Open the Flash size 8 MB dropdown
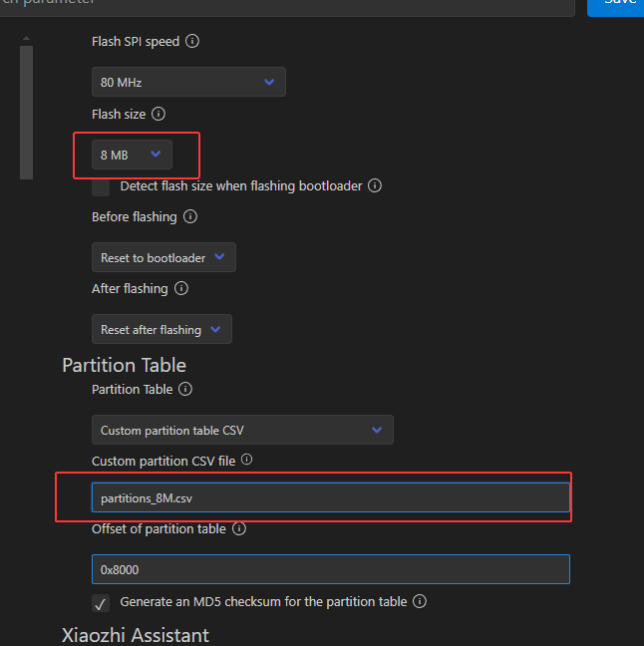Image resolution: width=644 pixels, height=646 pixels. [x=132, y=155]
